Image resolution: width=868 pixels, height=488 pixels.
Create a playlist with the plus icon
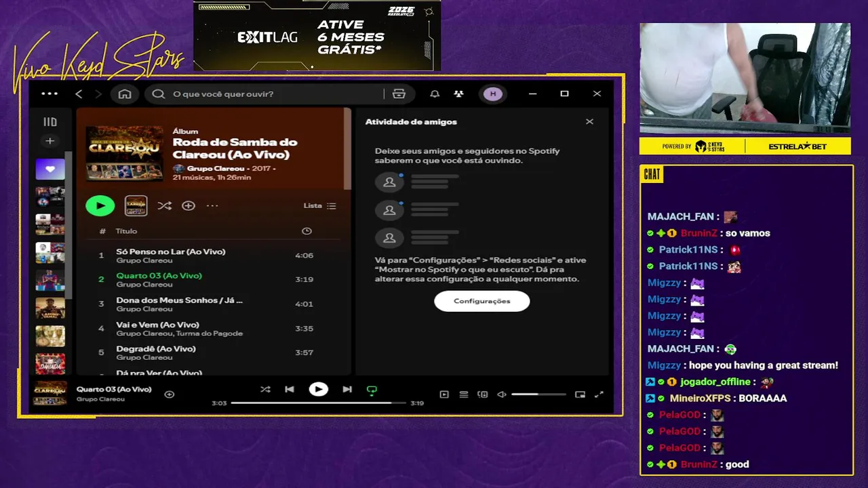pos(50,141)
